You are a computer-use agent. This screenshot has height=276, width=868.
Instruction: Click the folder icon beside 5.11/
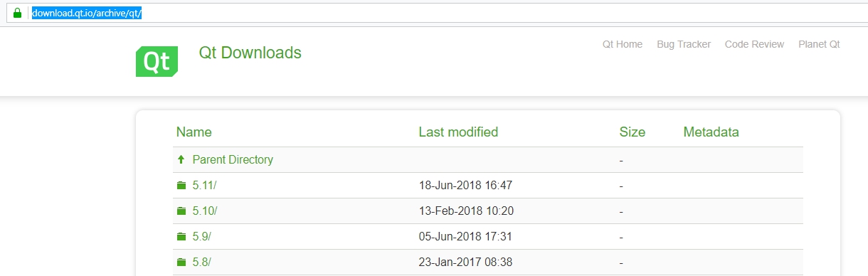pyautogui.click(x=181, y=186)
